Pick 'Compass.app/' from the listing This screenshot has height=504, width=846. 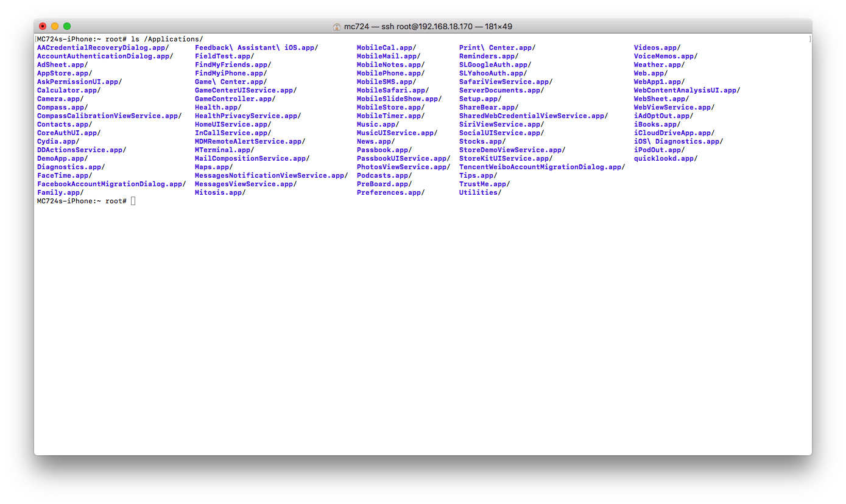coord(63,107)
